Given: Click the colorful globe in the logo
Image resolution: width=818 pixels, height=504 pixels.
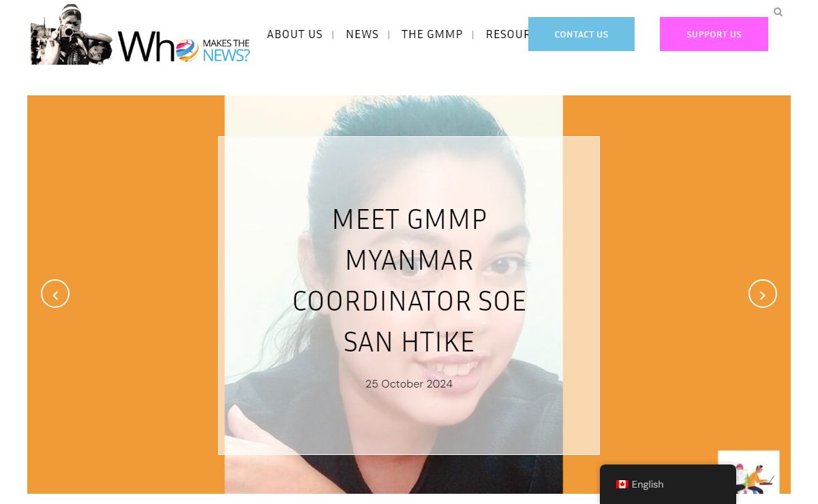Looking at the screenshot, I should 187,50.
